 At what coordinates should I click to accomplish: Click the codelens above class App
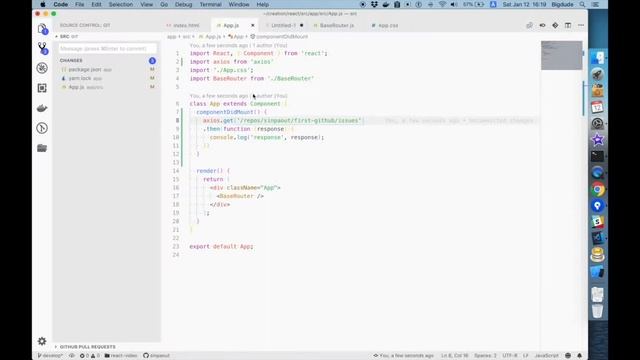click(238, 96)
